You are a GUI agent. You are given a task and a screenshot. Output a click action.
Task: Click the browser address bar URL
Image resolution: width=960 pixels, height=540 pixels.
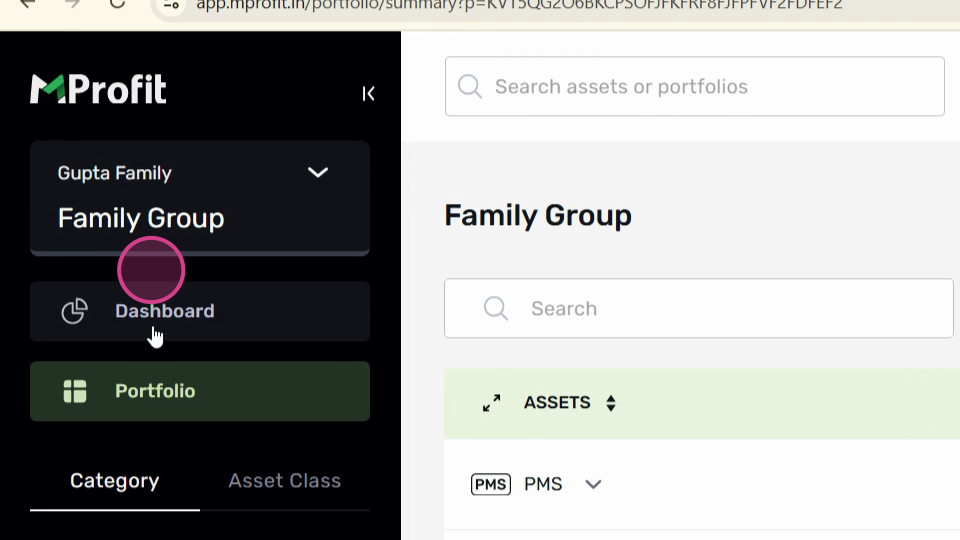(519, 5)
